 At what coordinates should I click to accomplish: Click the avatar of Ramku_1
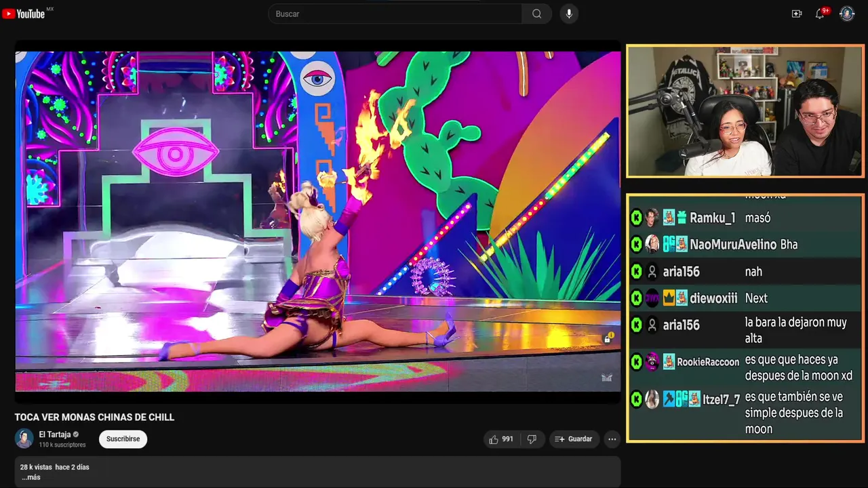point(652,218)
